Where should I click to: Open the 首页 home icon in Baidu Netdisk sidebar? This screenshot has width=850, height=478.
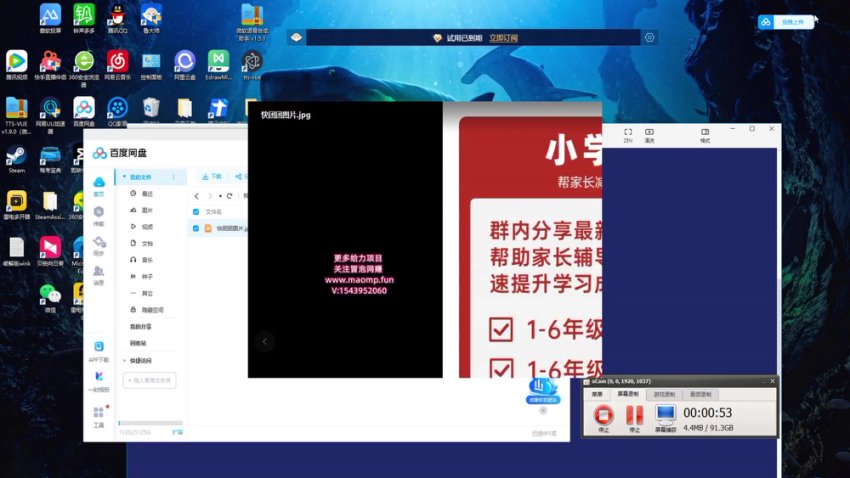coord(99,184)
